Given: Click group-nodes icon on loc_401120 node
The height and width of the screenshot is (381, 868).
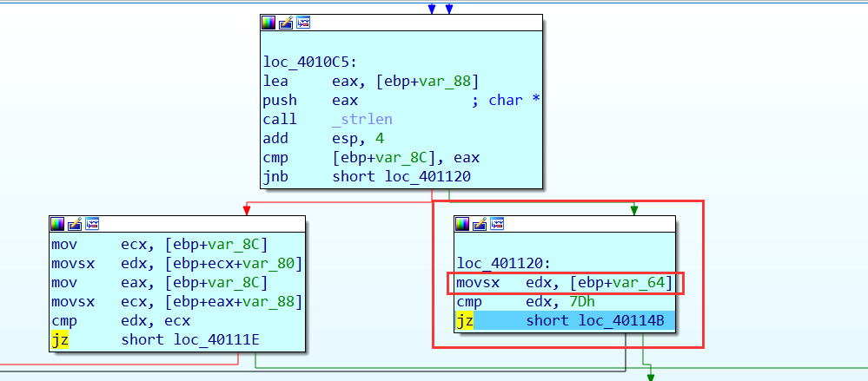Looking at the screenshot, I should pos(497,224).
